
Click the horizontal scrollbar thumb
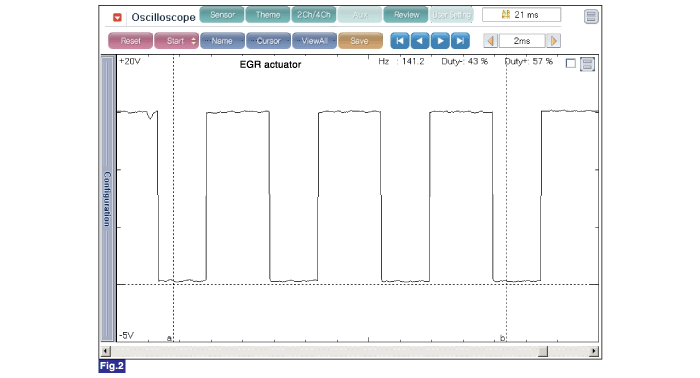pos(543,351)
